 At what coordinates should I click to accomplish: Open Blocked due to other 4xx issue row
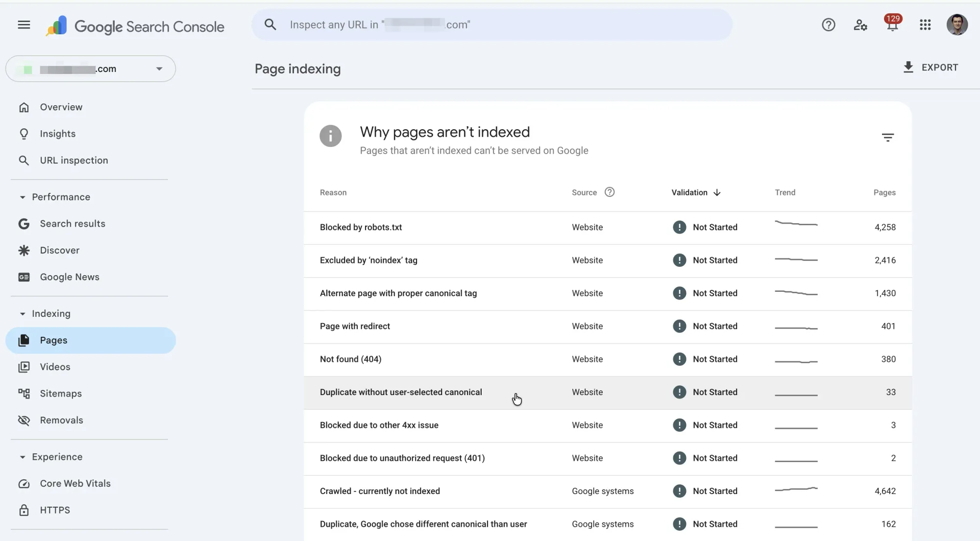click(x=608, y=425)
